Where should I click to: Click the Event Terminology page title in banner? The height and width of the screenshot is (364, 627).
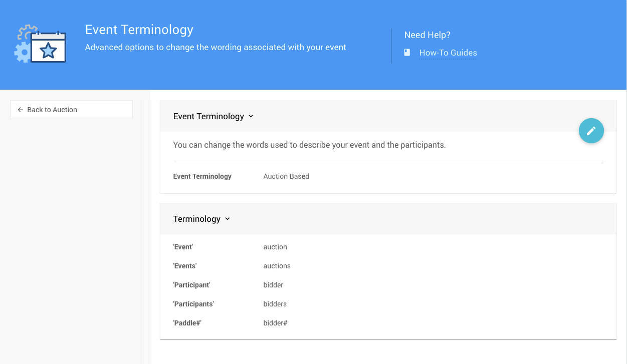coord(139,30)
